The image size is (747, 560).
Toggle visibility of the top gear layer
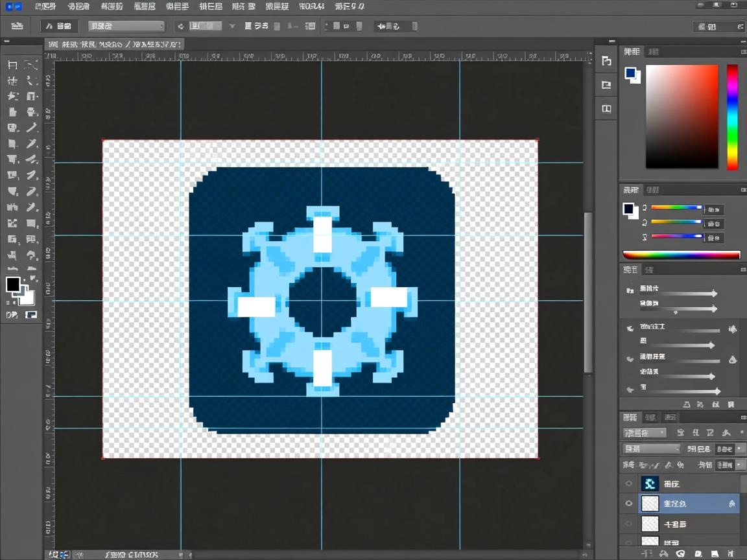pos(628,484)
